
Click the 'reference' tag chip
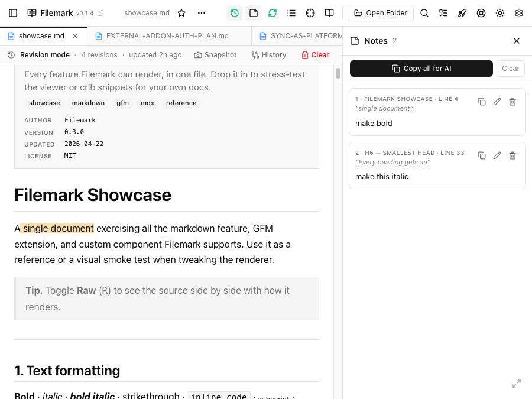(181, 103)
